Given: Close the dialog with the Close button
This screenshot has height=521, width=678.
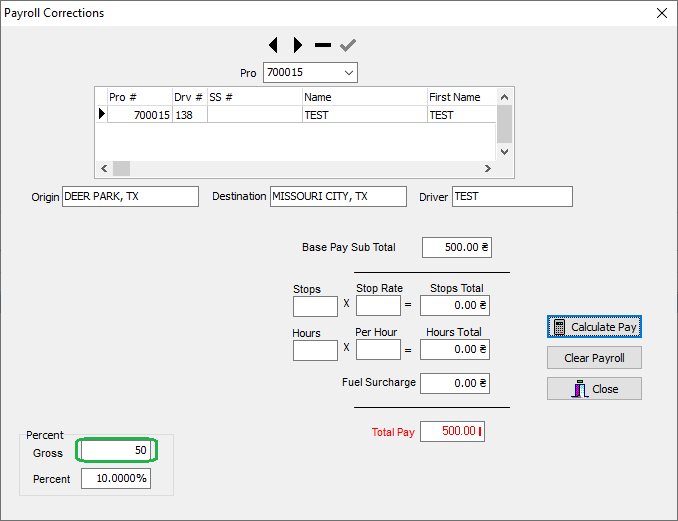Looking at the screenshot, I should (x=594, y=389).
